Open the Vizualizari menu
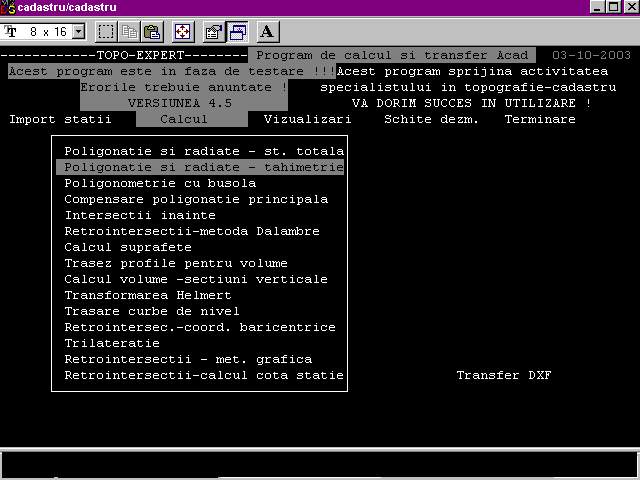This screenshot has width=640, height=480. point(307,120)
